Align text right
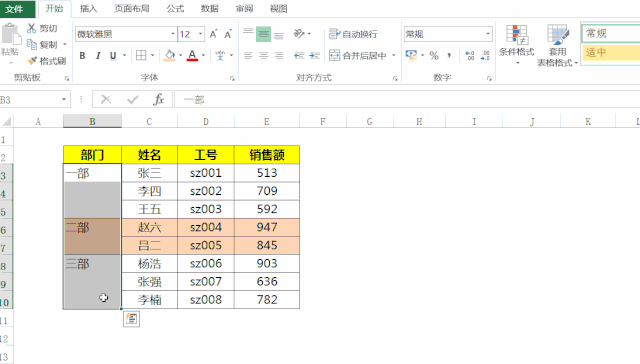 279,55
